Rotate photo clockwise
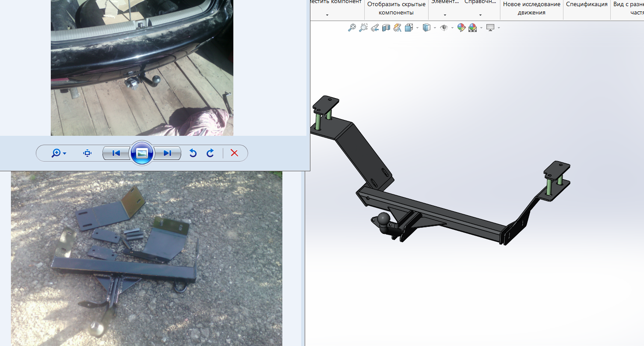 (x=211, y=153)
